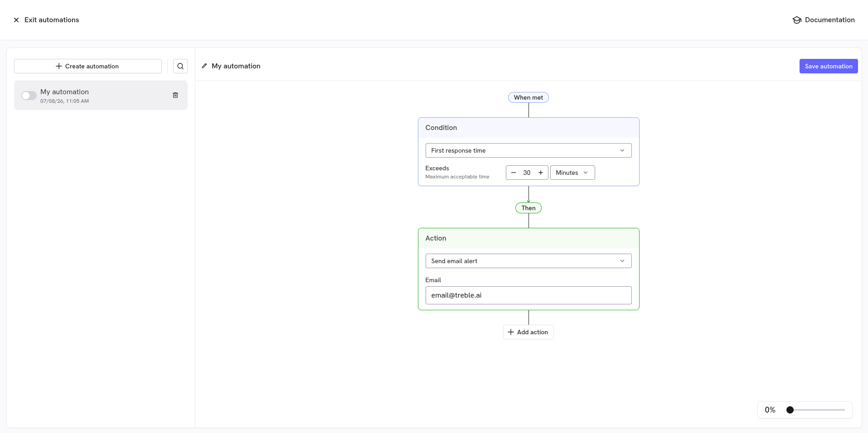The height and width of the screenshot is (433, 868).
Task: Toggle the My automation switch on
Action: pos(29,96)
